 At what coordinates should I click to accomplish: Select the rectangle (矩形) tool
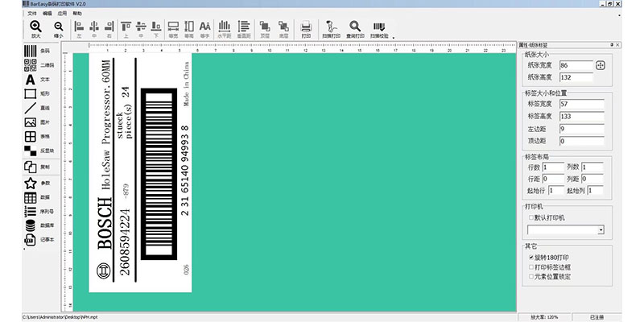31,93
